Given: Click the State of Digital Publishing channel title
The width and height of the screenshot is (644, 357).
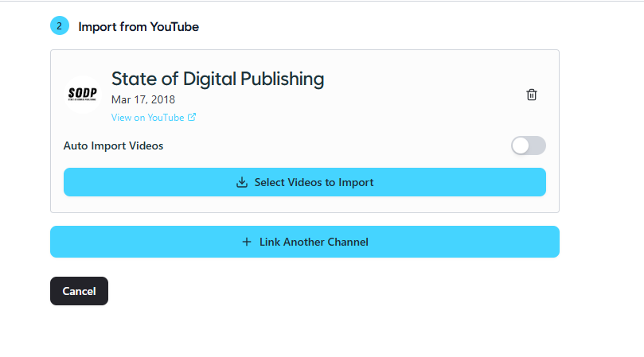Looking at the screenshot, I should (217, 79).
